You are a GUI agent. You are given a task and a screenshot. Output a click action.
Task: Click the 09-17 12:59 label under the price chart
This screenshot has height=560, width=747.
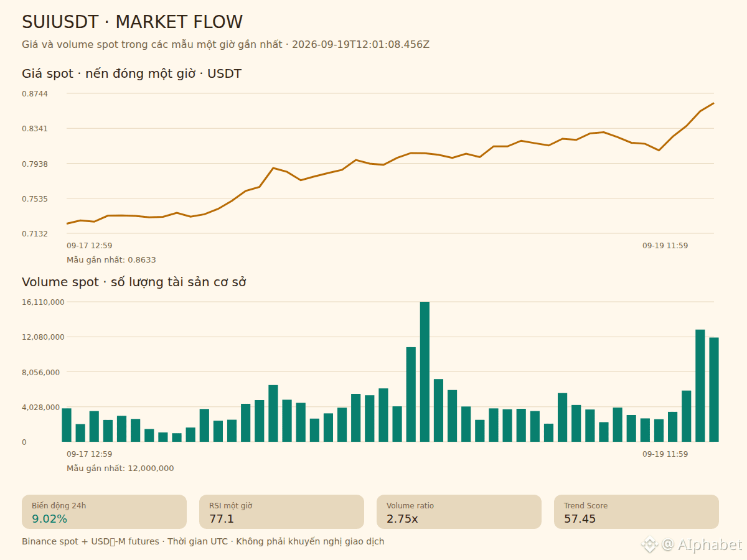coord(90,246)
